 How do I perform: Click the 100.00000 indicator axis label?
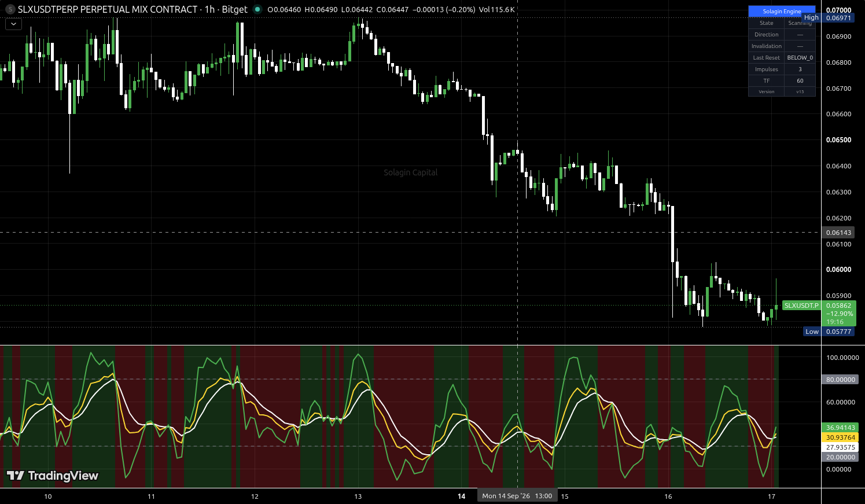[842, 358]
